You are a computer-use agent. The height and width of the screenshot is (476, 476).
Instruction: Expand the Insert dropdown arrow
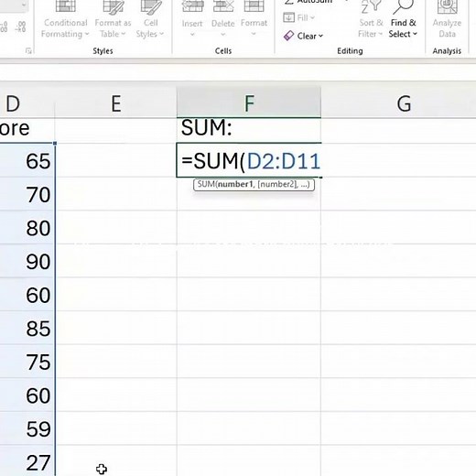(x=192, y=34)
